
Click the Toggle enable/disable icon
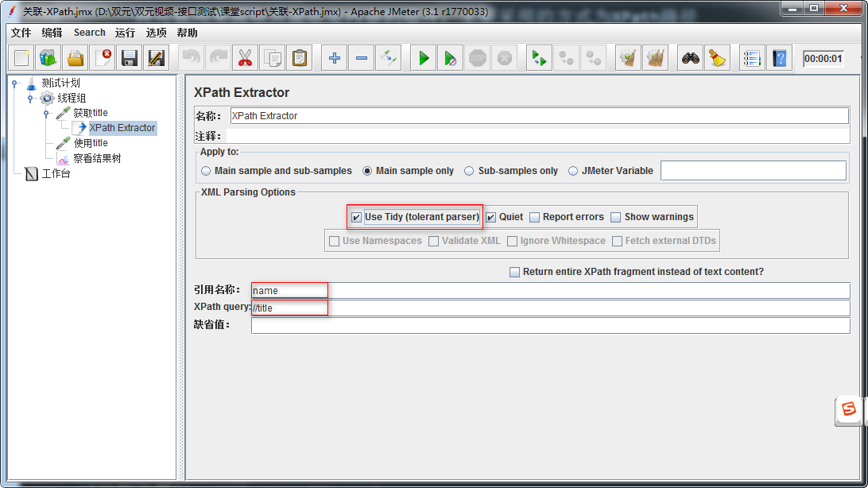(x=389, y=58)
